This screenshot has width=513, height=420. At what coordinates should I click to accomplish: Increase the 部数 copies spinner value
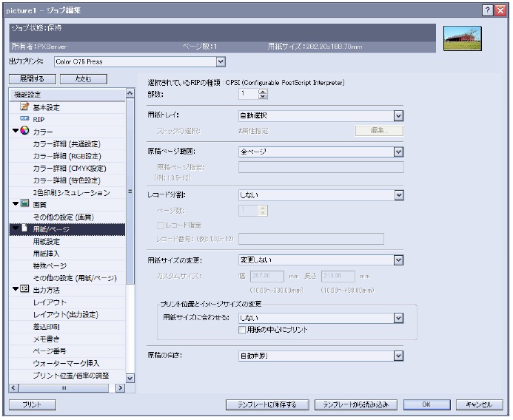(263, 92)
